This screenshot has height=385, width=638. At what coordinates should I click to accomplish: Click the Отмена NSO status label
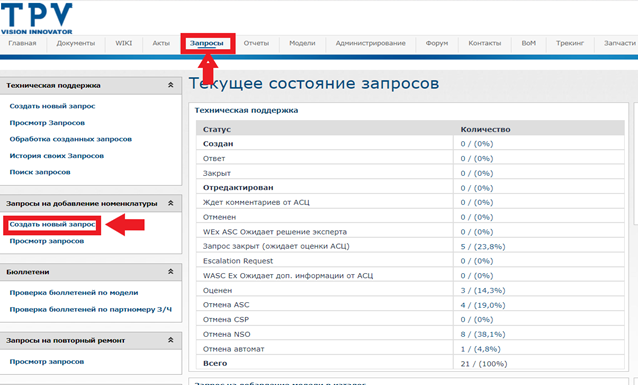(227, 335)
